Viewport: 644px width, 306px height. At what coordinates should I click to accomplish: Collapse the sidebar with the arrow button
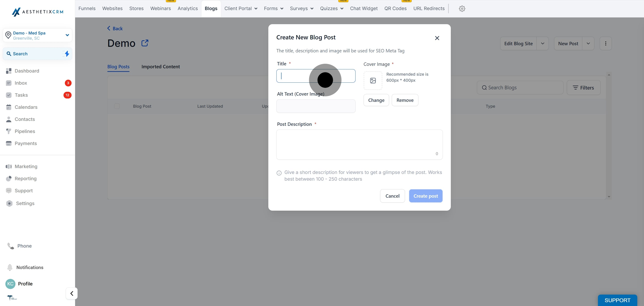tap(72, 293)
